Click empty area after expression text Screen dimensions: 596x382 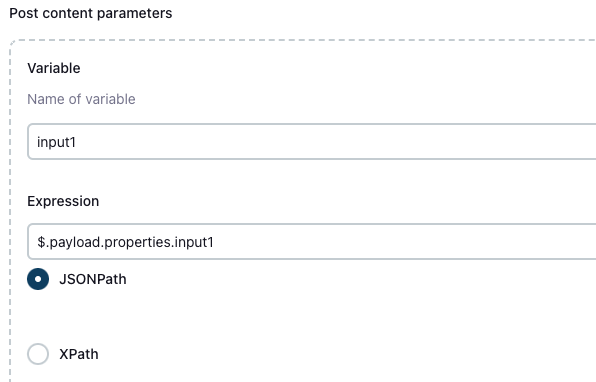pyautogui.click(x=403, y=242)
